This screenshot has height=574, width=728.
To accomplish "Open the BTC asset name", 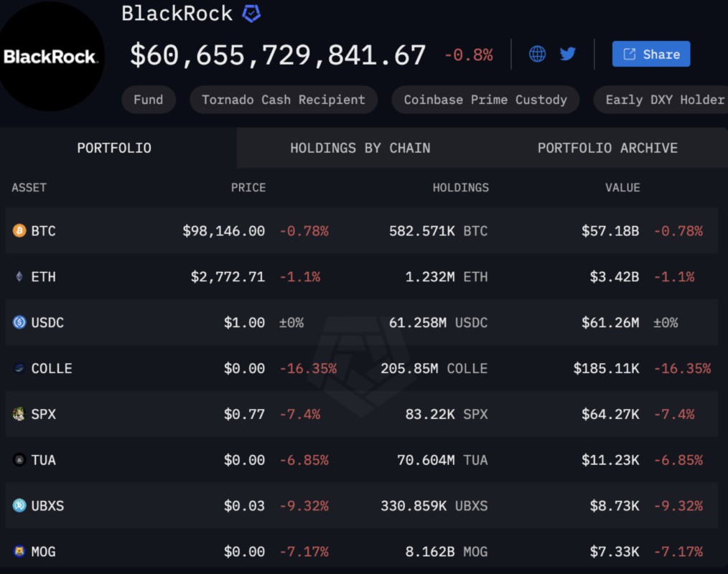I will pos(43,230).
